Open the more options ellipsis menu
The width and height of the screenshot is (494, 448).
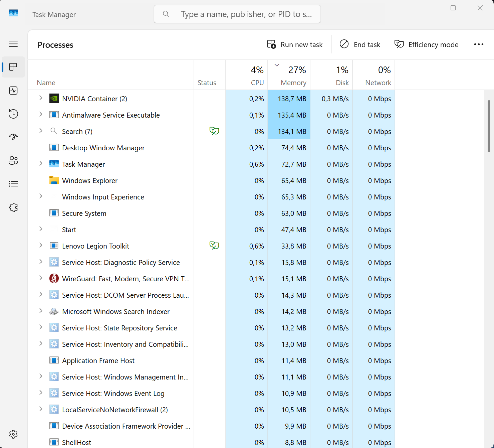pos(479,44)
